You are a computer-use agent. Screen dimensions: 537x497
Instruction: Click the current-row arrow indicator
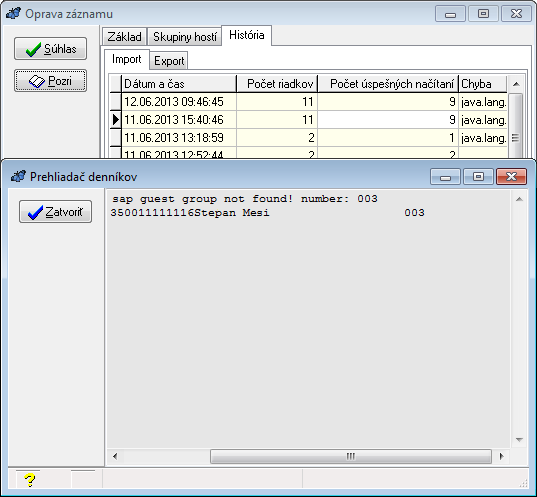click(x=116, y=120)
